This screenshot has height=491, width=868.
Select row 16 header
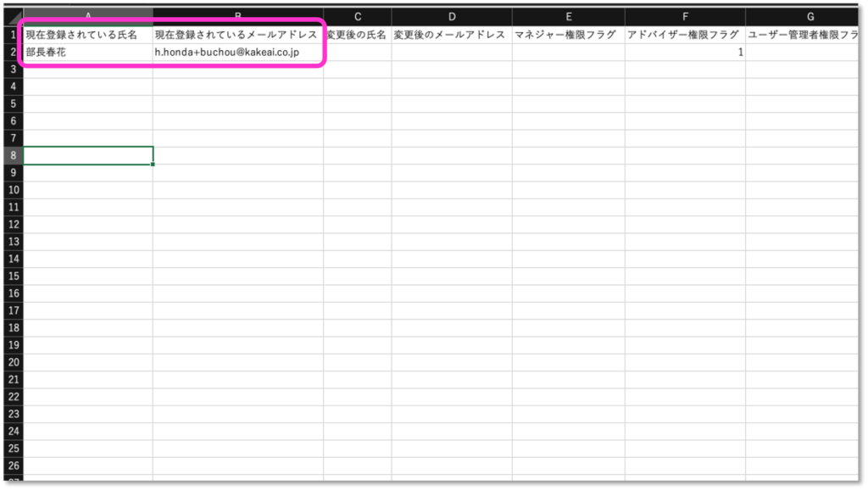click(14, 293)
